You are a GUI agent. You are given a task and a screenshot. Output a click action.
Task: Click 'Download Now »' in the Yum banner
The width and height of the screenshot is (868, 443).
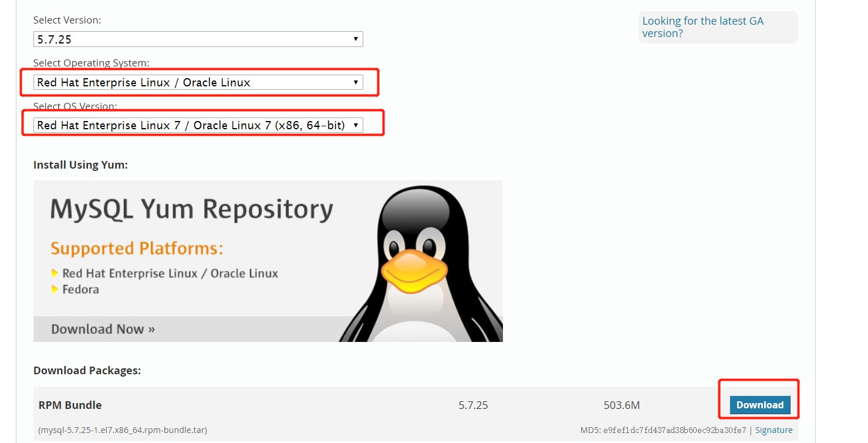(x=103, y=329)
